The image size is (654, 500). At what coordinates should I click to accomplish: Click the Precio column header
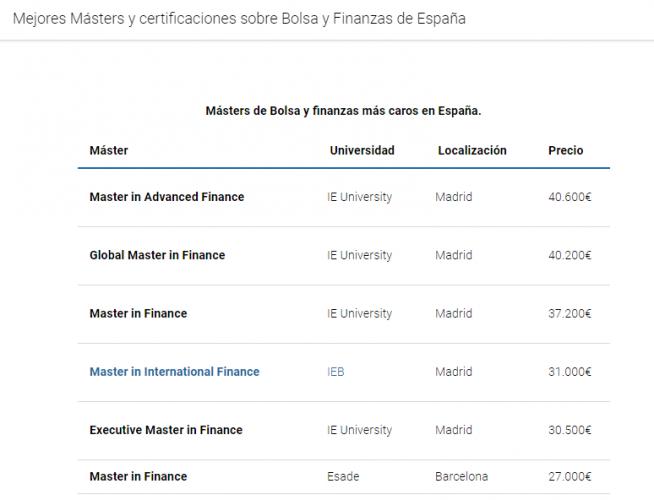click(x=566, y=151)
